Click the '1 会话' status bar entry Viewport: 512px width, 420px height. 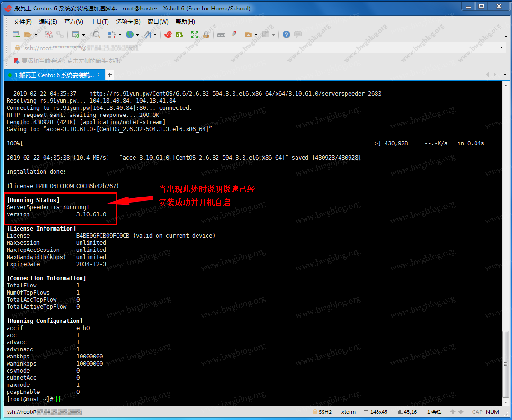(434, 412)
